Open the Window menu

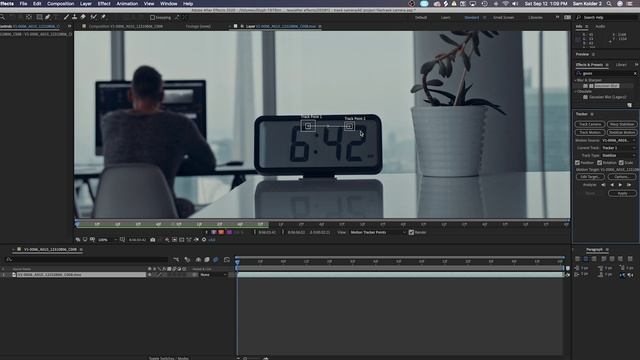169,3
